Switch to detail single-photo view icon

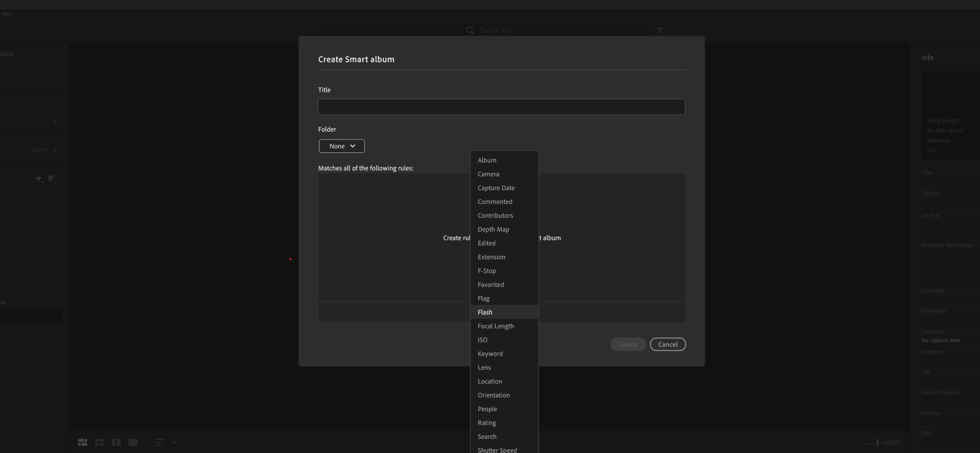coord(133,442)
